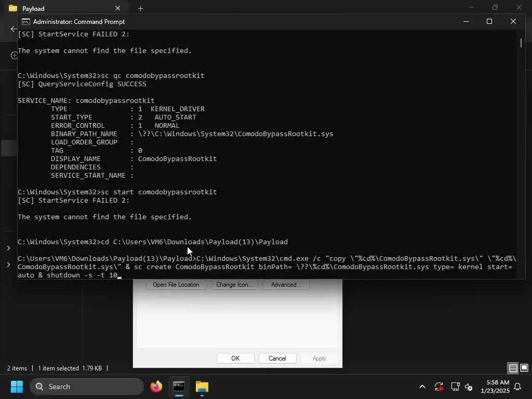Select the Command Prompt taskbar icon
The width and height of the screenshot is (532, 399).
tap(179, 387)
